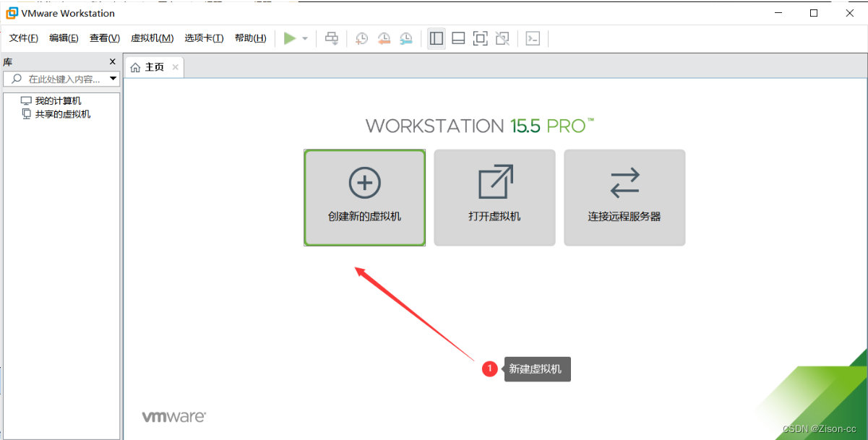Viewport: 868px width, 440px height.
Task: Open the 查看(V) menu
Action: (x=105, y=38)
